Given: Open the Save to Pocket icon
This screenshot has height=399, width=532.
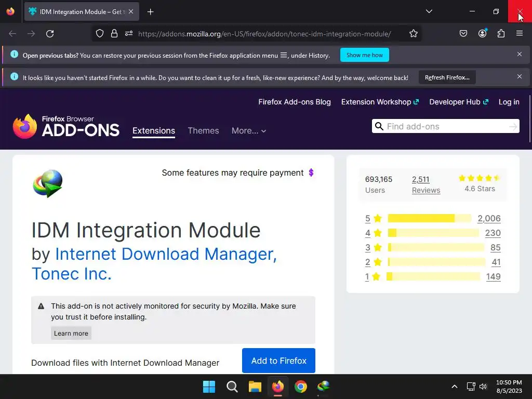Looking at the screenshot, I should coord(463,34).
